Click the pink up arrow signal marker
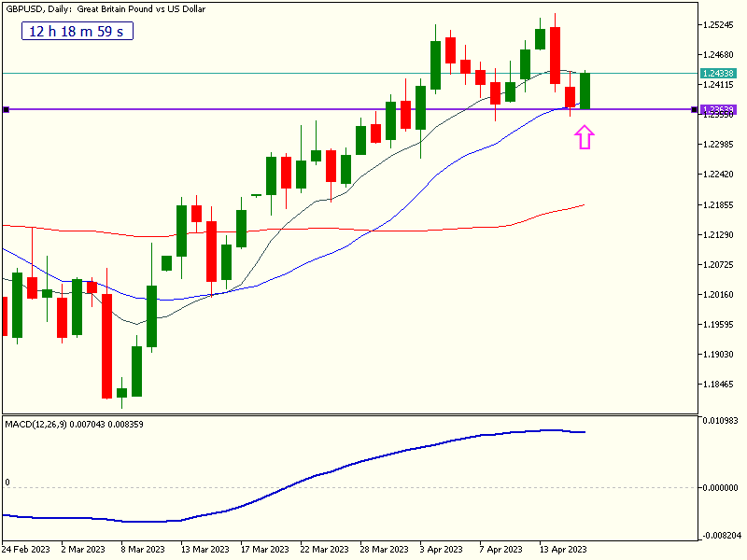This screenshot has width=747, height=560. 585,138
